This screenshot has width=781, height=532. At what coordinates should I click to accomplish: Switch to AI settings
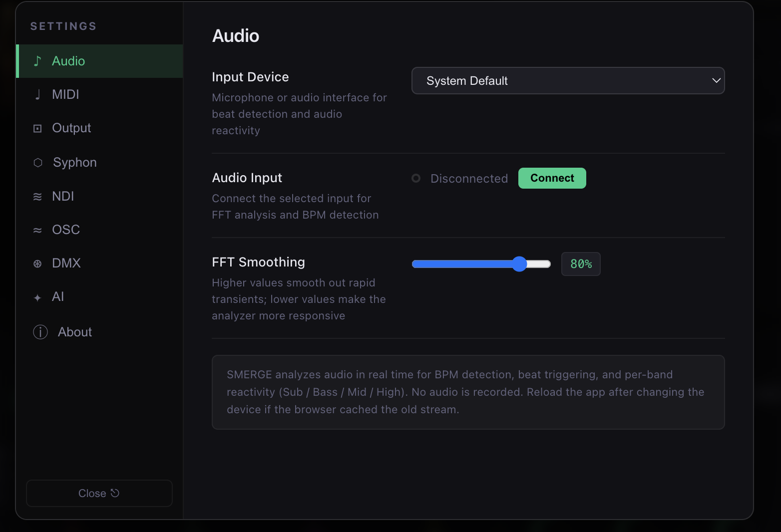[100, 297]
